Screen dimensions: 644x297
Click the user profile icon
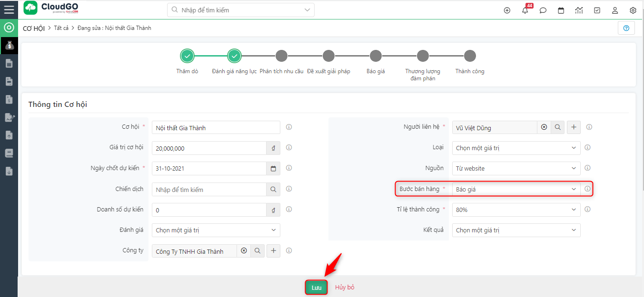pos(615,10)
